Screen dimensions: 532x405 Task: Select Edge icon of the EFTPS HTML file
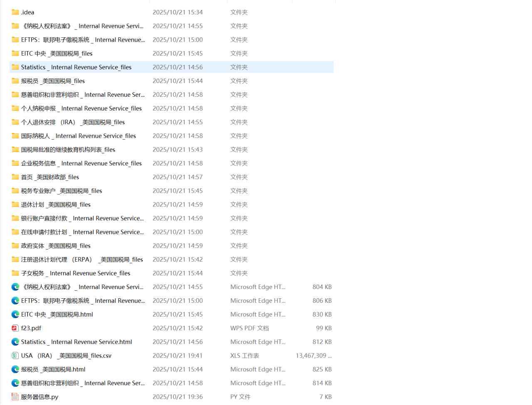coord(15,300)
